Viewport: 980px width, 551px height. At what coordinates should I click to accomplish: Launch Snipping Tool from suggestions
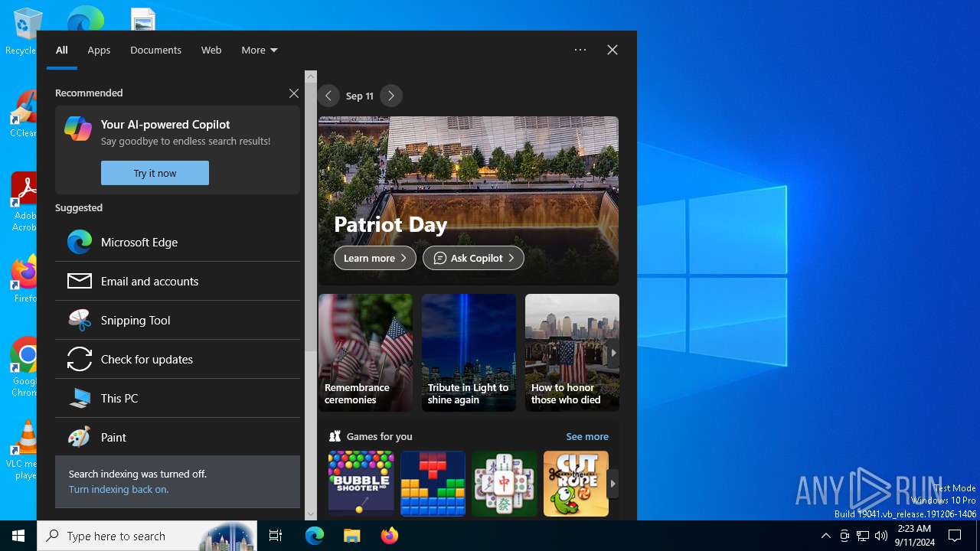coord(178,320)
